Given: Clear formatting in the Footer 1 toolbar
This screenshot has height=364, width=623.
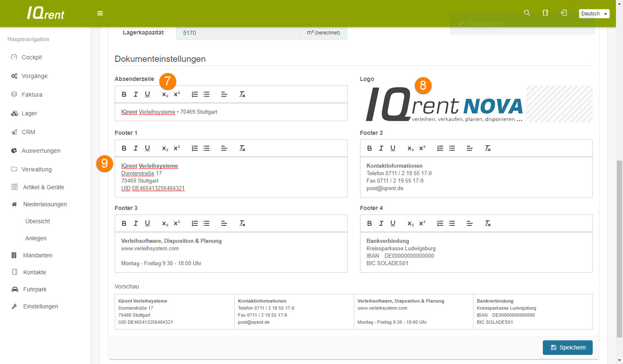Looking at the screenshot, I should (x=243, y=148).
